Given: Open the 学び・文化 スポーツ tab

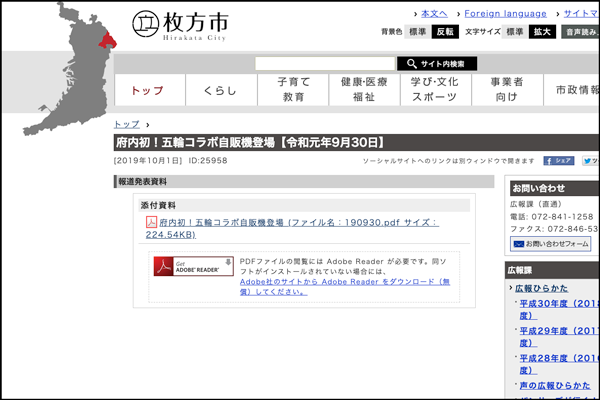Looking at the screenshot, I should 434,90.
